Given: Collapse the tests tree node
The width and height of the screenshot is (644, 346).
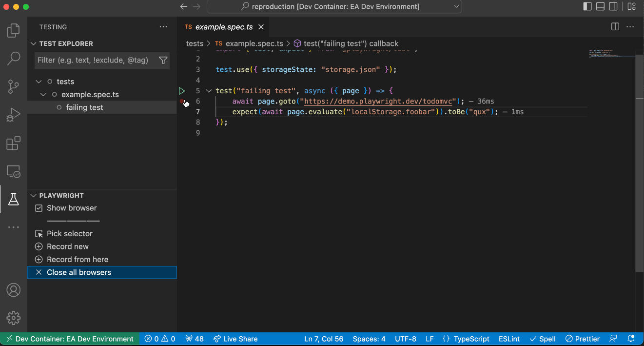Looking at the screenshot, I should [x=39, y=81].
